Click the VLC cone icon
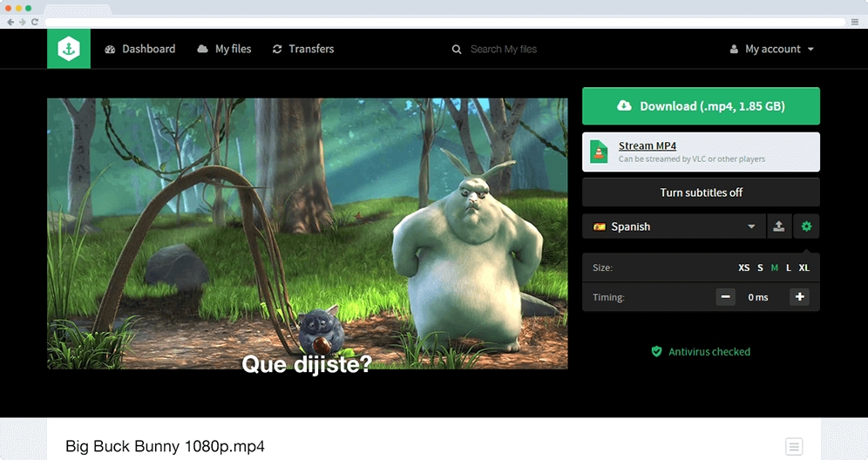The width and height of the screenshot is (868, 460). (x=599, y=152)
